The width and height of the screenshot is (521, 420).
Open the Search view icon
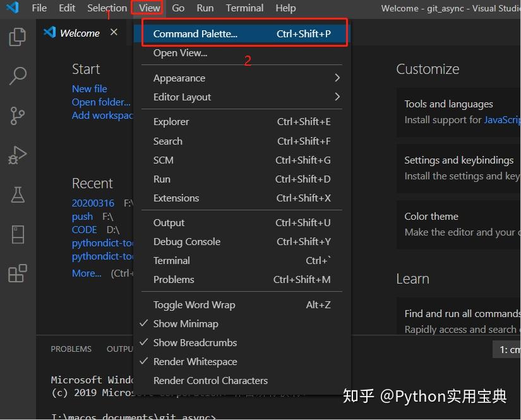tap(17, 76)
